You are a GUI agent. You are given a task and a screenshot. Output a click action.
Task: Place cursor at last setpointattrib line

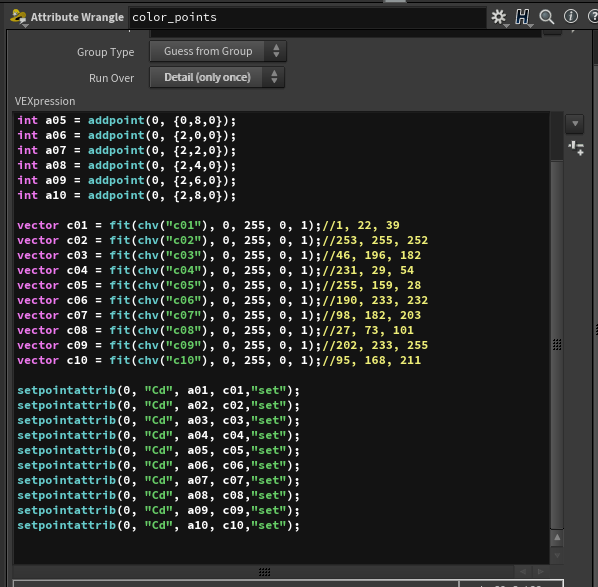tap(158, 526)
